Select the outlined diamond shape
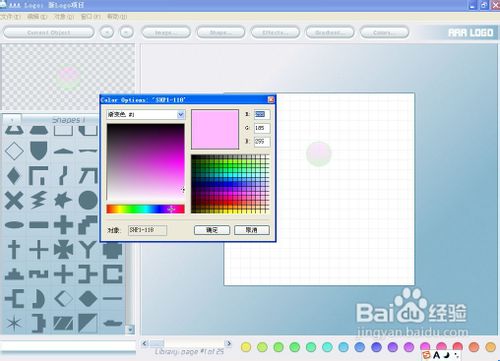Image resolution: width=500 pixels, height=361 pixels. click(14, 151)
